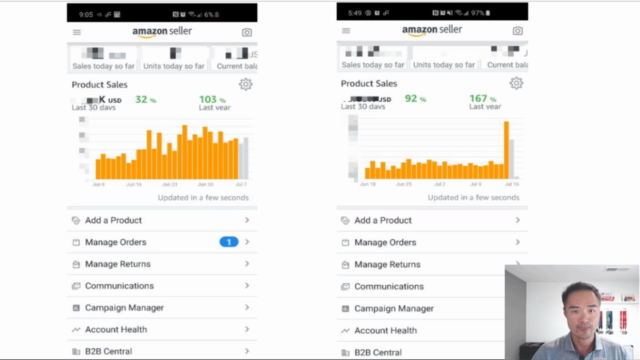
Task: Click Account Health graph icon, right phone
Action: (x=345, y=331)
